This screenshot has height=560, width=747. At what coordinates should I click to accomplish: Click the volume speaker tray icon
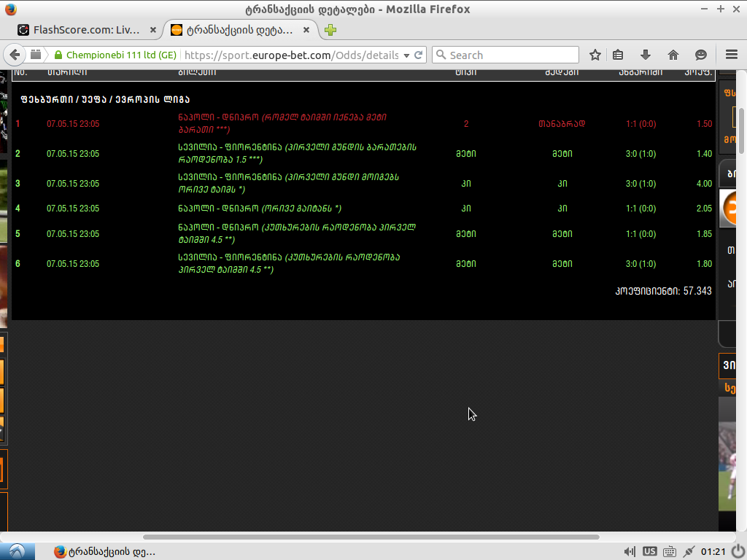coord(630,551)
